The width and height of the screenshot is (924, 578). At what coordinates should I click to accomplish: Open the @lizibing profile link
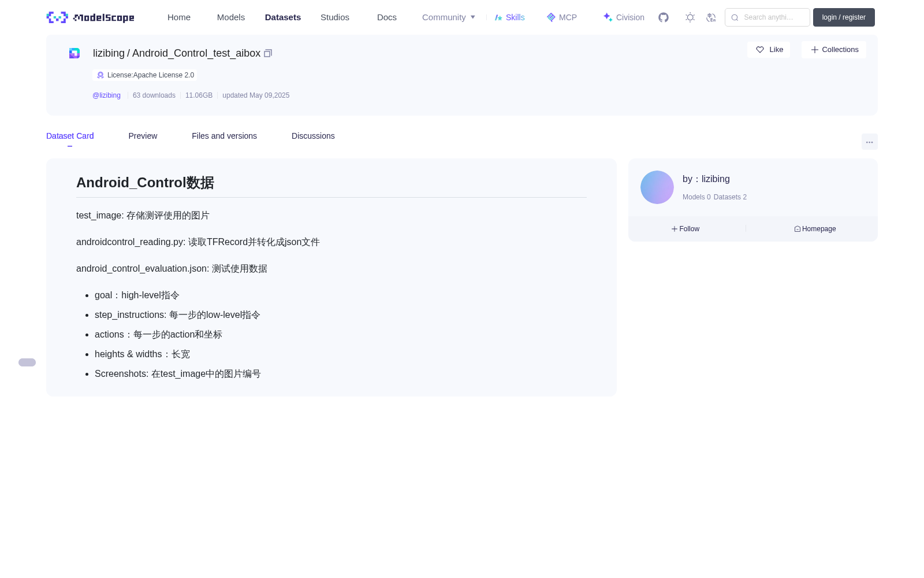click(106, 95)
